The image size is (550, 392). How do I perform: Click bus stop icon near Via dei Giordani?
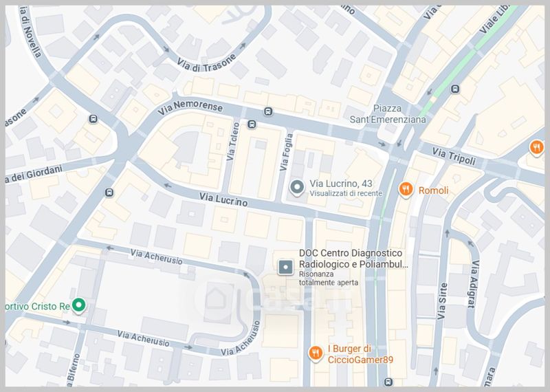(x=109, y=193)
